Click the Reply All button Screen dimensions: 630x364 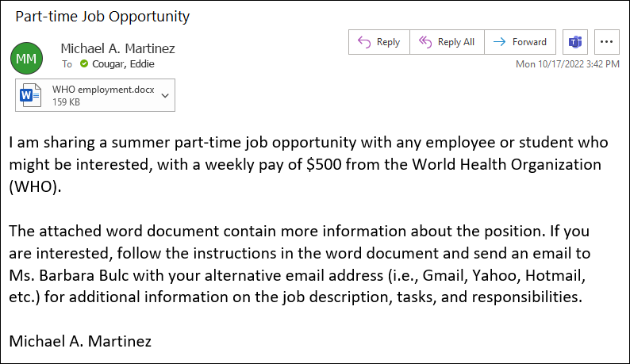447,42
